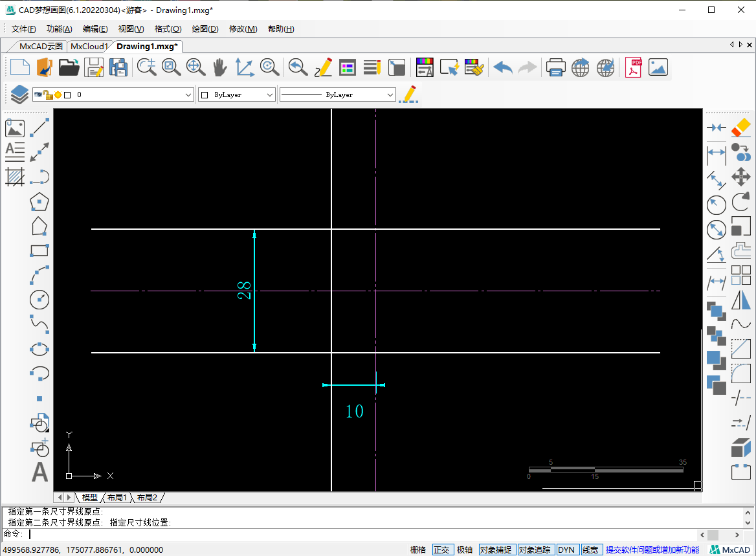Click the Undo arrow
Screen dimensions: 756x556
click(x=502, y=67)
